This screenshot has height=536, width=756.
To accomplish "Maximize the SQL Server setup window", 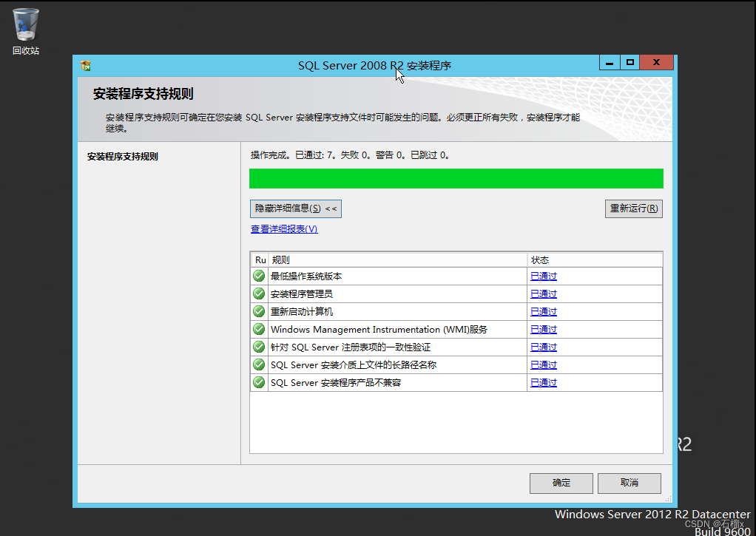I will pos(630,63).
